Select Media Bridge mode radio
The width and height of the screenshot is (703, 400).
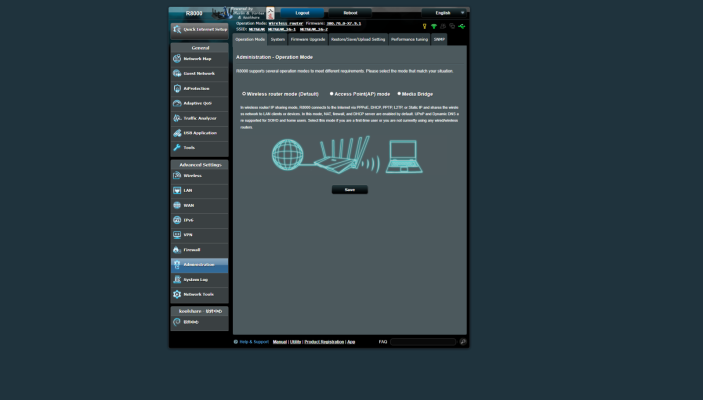[399, 94]
